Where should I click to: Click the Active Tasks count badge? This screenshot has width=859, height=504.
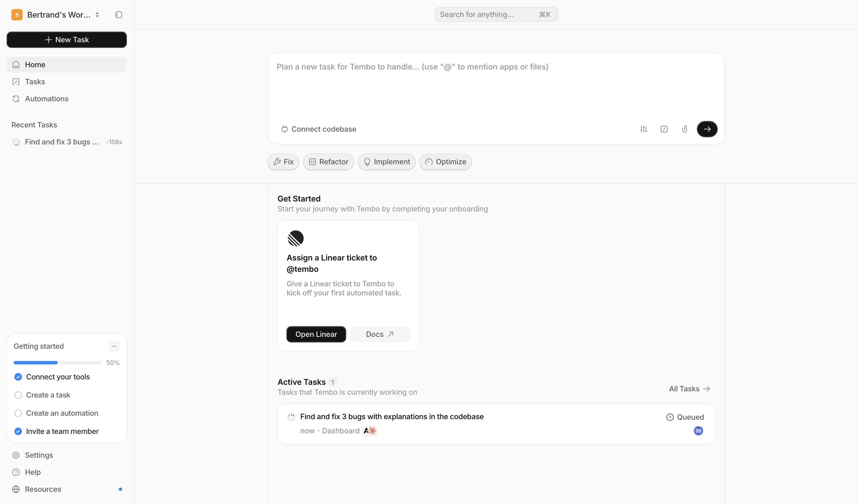(x=333, y=382)
